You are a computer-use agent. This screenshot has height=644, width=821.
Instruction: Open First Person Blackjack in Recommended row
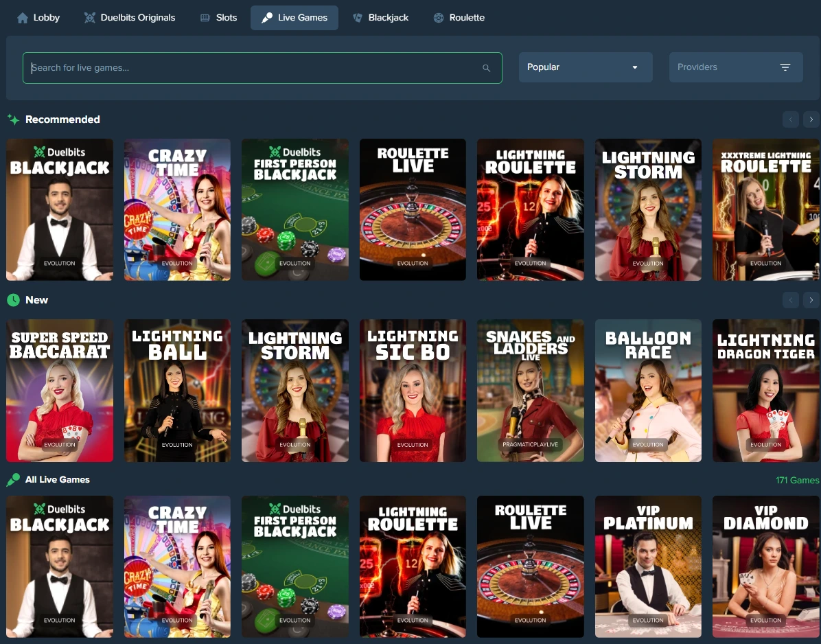pos(294,209)
